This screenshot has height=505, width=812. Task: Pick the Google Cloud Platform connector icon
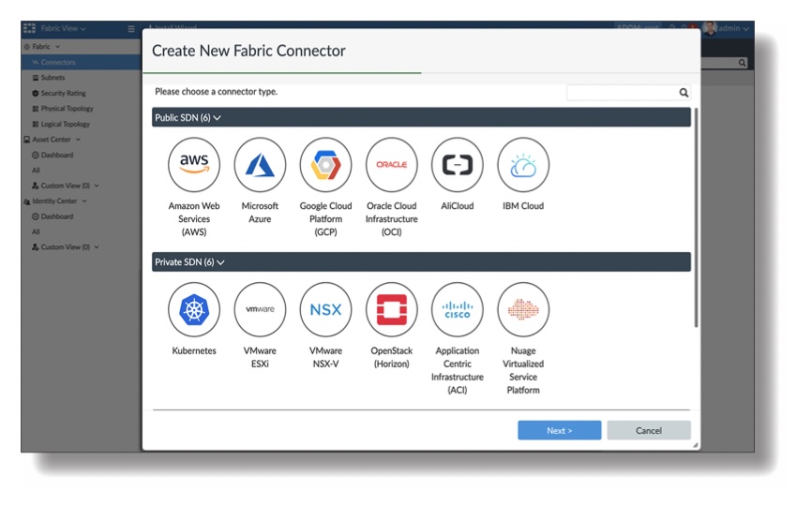325,165
